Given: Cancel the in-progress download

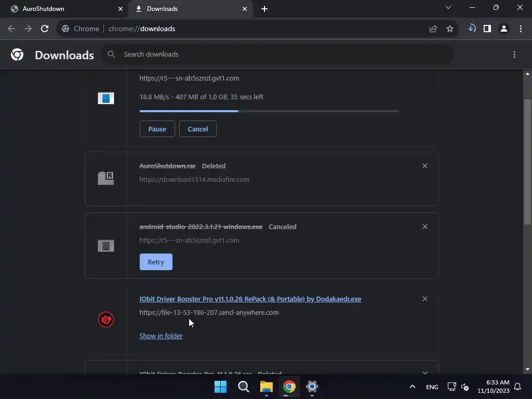Looking at the screenshot, I should tap(198, 129).
